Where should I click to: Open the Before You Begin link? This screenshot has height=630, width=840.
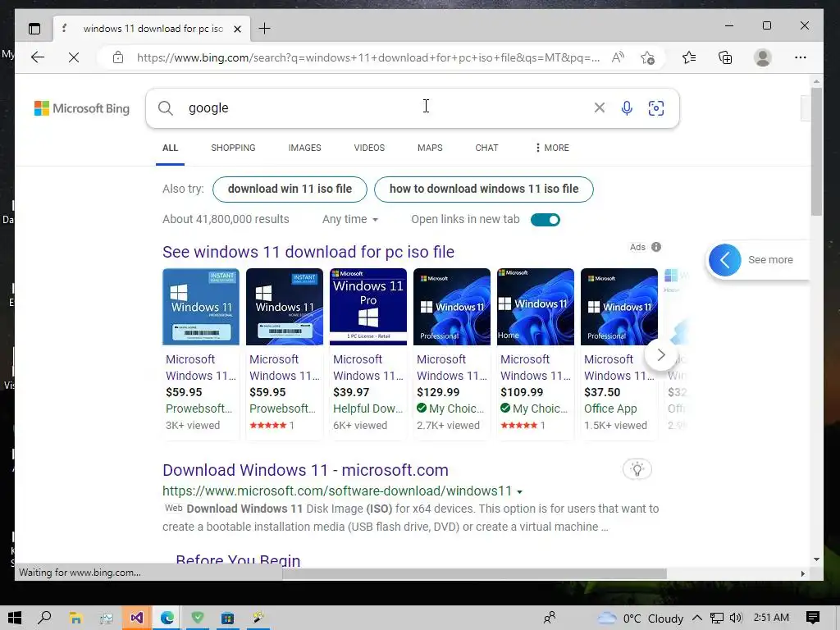(238, 560)
